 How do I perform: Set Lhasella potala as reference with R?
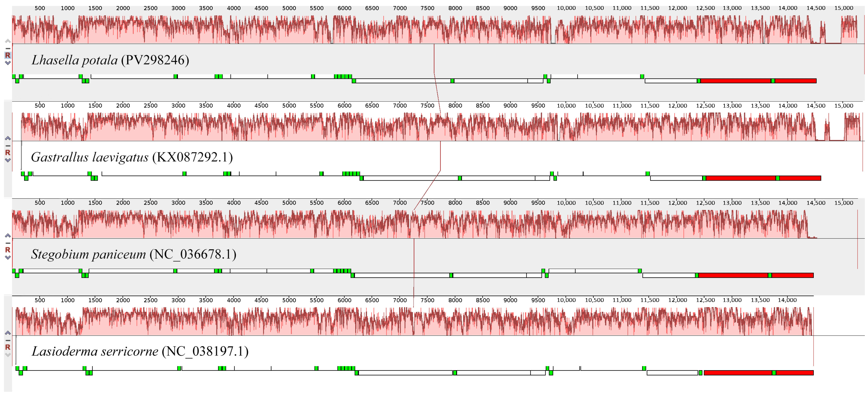[x=8, y=55]
